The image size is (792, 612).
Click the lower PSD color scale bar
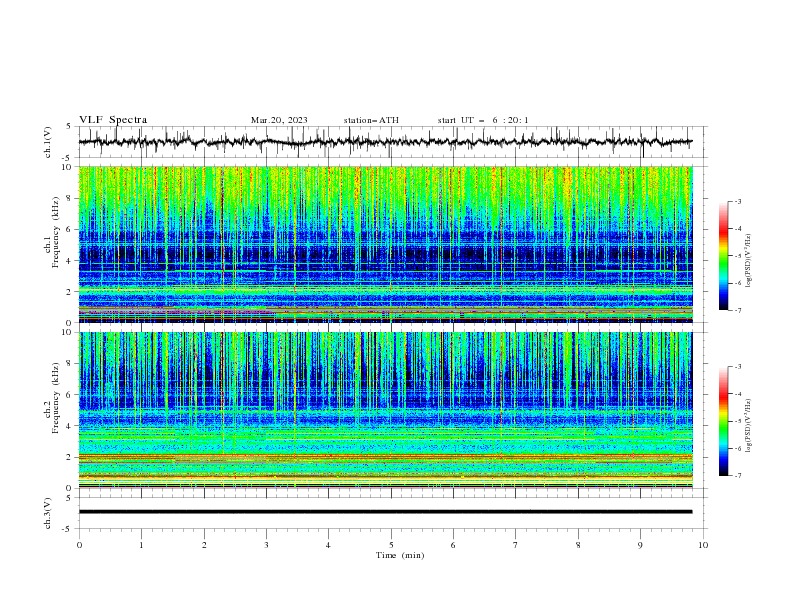coord(724,421)
